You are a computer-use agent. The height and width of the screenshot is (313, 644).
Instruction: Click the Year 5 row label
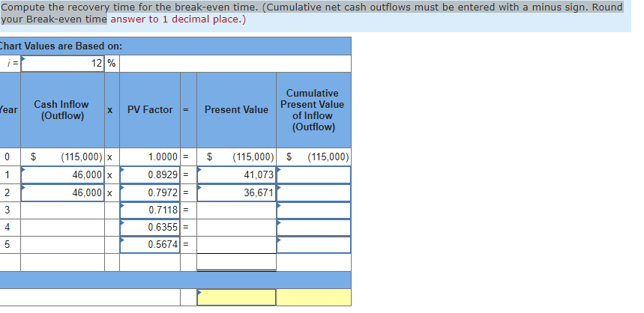click(7, 245)
